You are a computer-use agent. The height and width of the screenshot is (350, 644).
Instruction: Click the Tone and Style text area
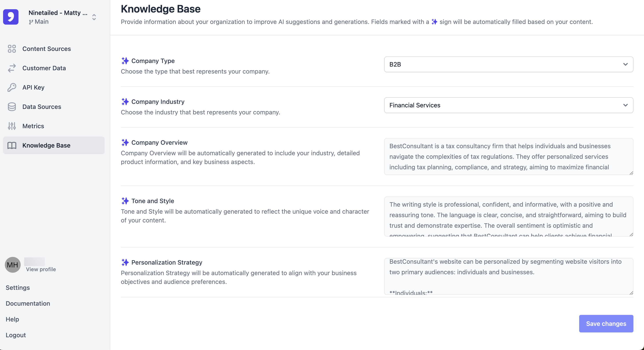pos(508,216)
